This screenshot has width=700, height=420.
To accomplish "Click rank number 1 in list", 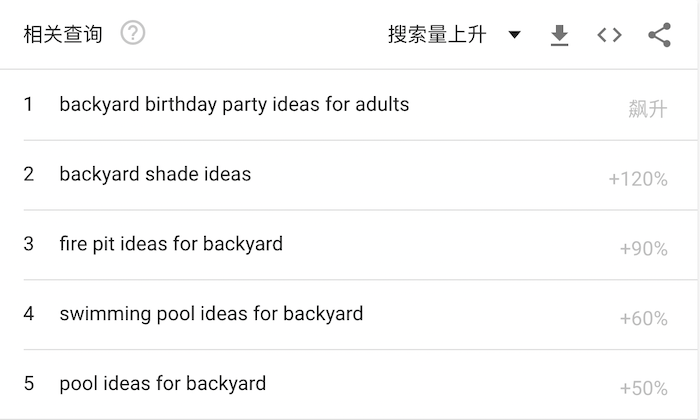I will point(28,104).
